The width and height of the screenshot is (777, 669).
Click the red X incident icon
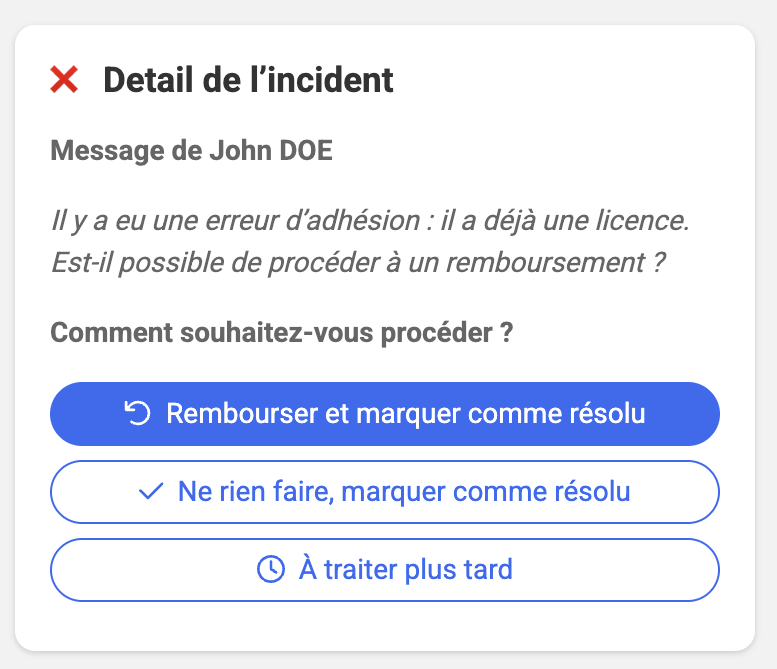[64, 80]
